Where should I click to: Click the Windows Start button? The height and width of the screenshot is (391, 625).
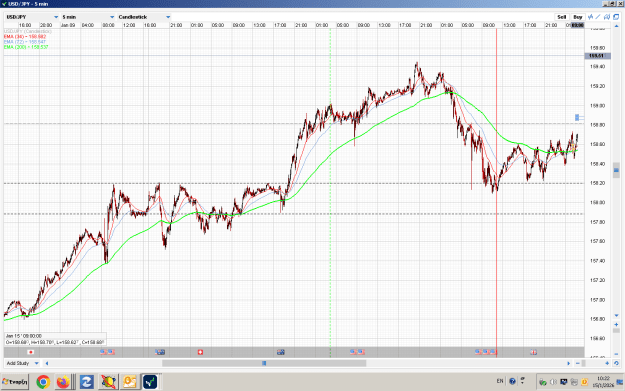[x=15, y=382]
